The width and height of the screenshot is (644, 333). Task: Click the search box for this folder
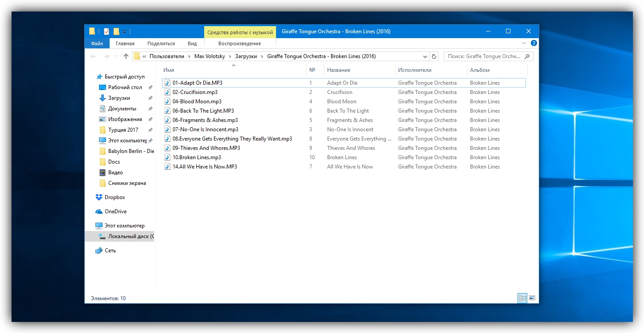pos(483,56)
